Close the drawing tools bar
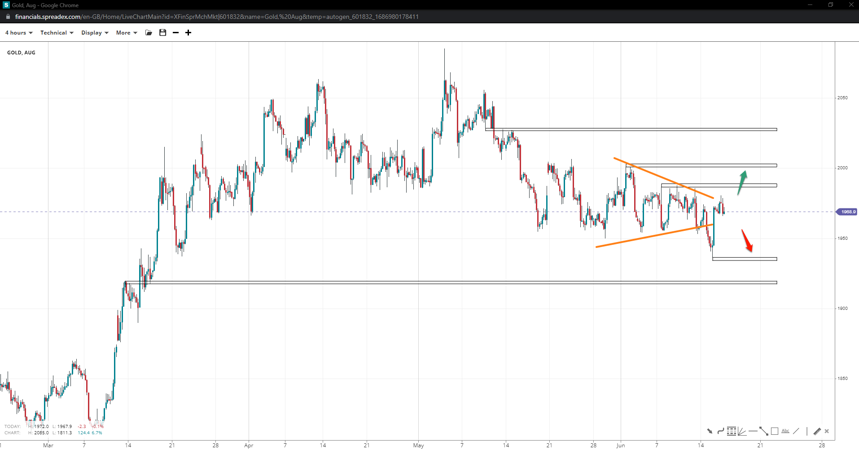Screen dimensions: 859x450 click(x=827, y=431)
